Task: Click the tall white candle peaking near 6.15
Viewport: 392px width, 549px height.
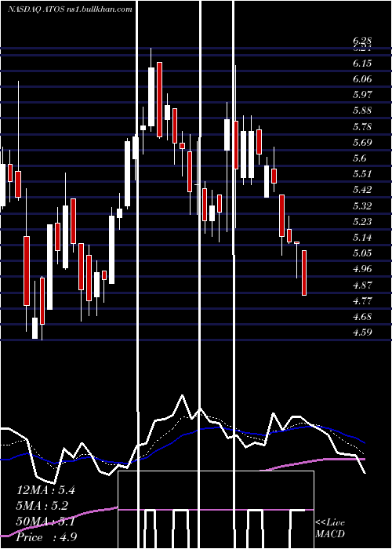Action: (151, 96)
